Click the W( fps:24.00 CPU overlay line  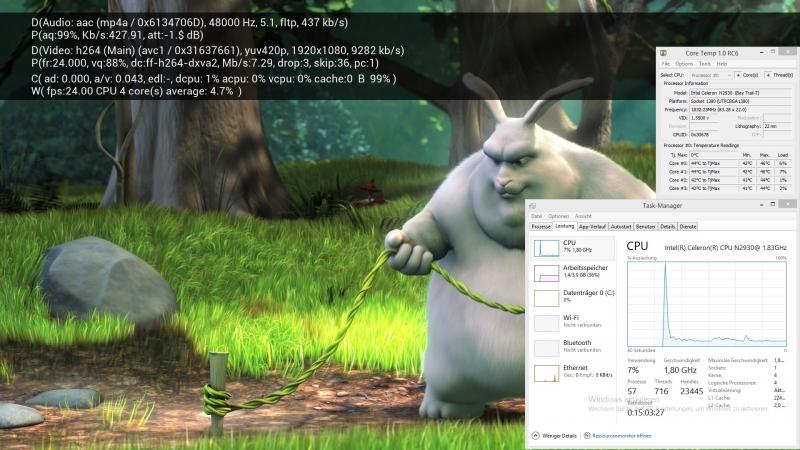tap(136, 91)
